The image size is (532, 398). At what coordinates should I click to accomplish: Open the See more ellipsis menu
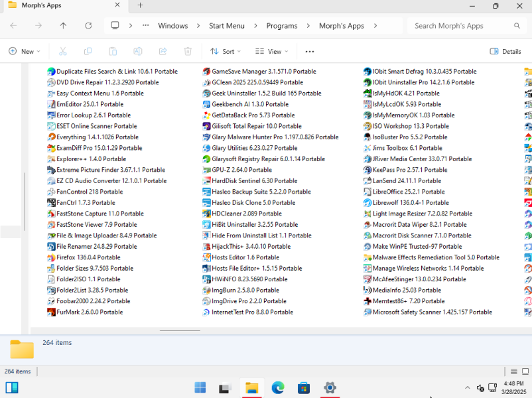(310, 52)
